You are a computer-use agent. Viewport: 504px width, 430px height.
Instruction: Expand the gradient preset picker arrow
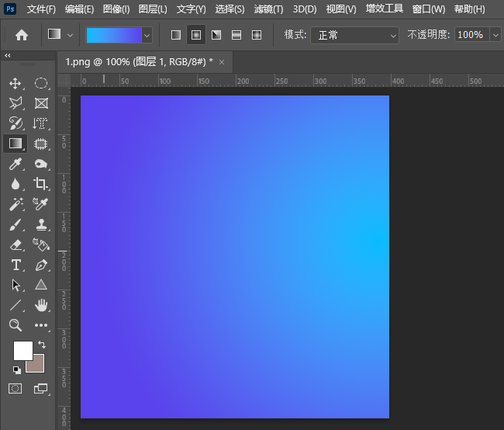click(147, 35)
